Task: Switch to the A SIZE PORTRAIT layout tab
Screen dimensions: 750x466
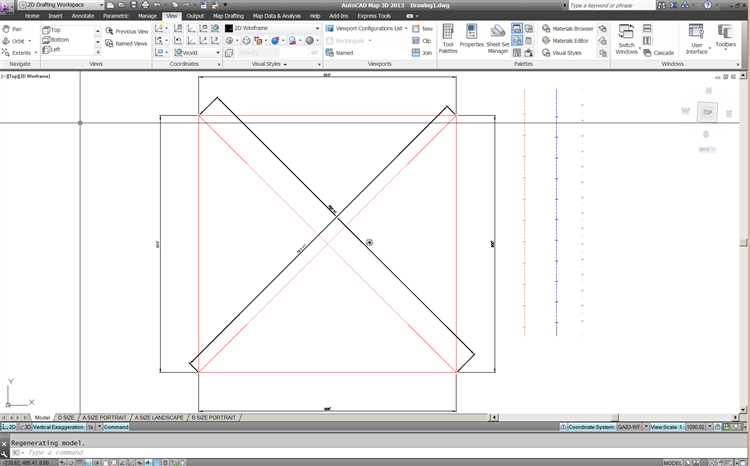Action: pyautogui.click(x=104, y=418)
